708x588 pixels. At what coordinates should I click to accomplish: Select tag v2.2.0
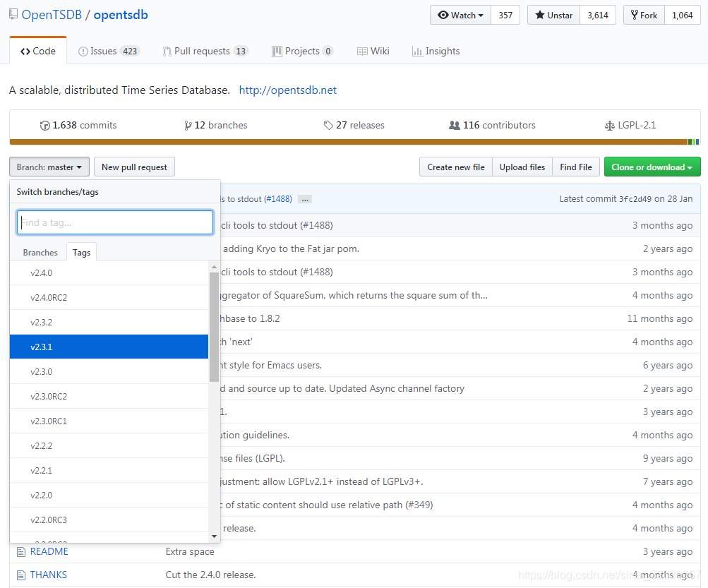[x=109, y=496]
